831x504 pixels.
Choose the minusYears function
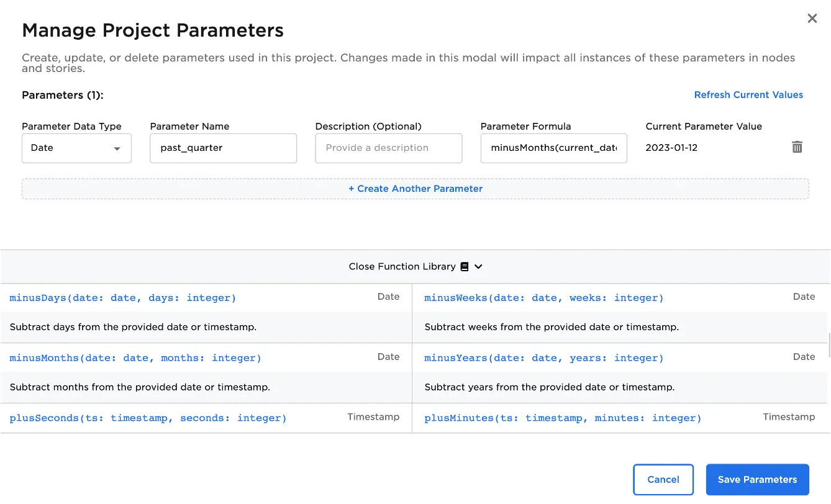tap(543, 358)
